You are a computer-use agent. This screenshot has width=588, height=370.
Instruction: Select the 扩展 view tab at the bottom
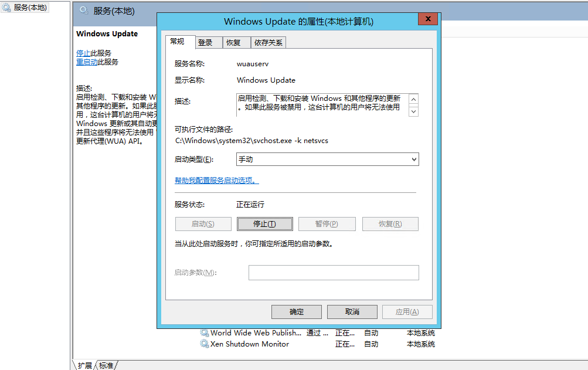pos(84,365)
